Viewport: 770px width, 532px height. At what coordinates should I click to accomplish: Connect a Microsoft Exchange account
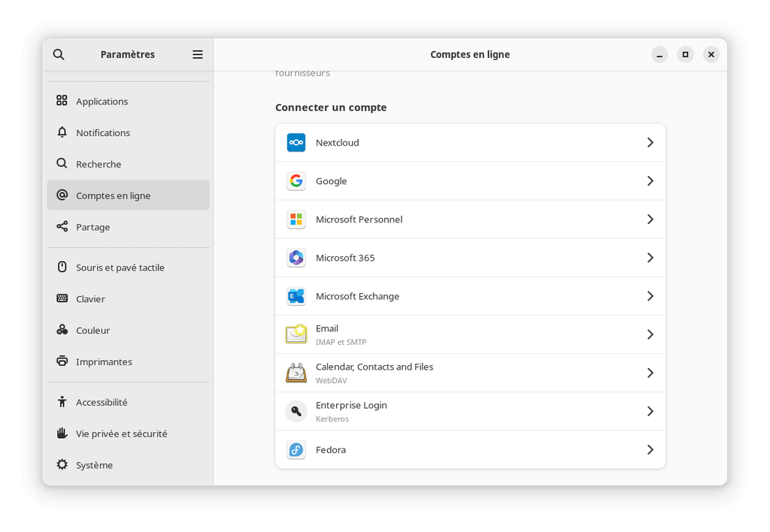pos(471,296)
